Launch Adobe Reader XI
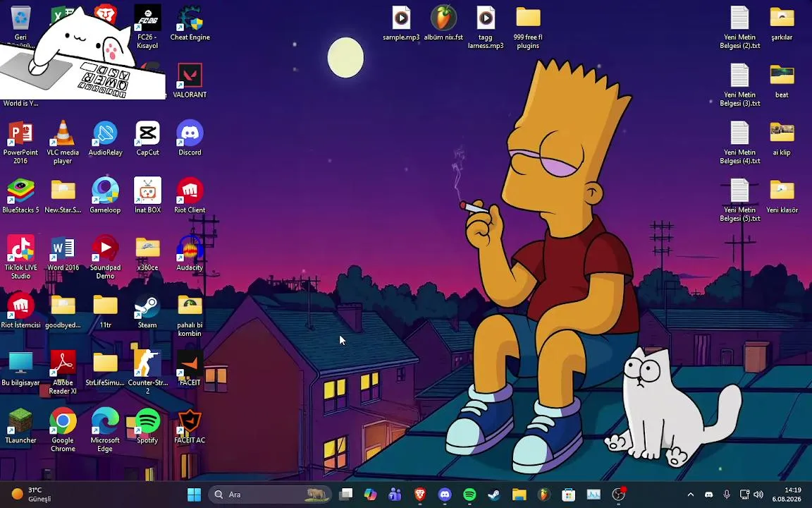Screen dimensions: 812x508 tap(63, 373)
